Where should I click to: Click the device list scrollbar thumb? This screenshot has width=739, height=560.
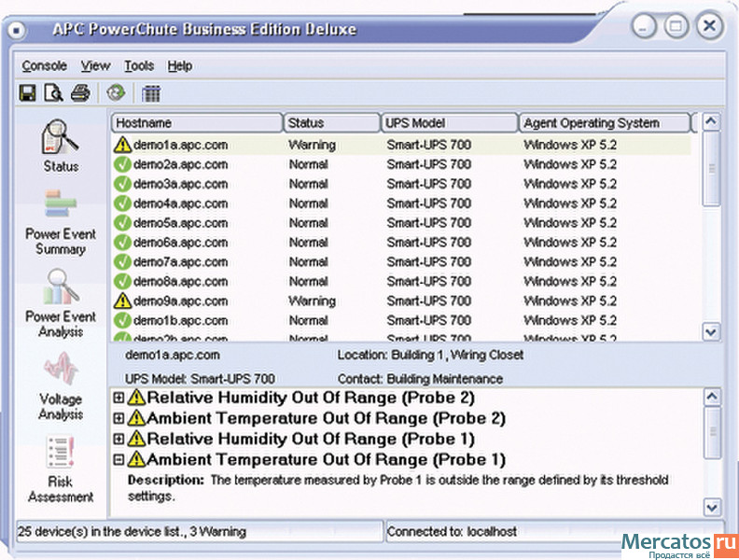pyautogui.click(x=711, y=168)
